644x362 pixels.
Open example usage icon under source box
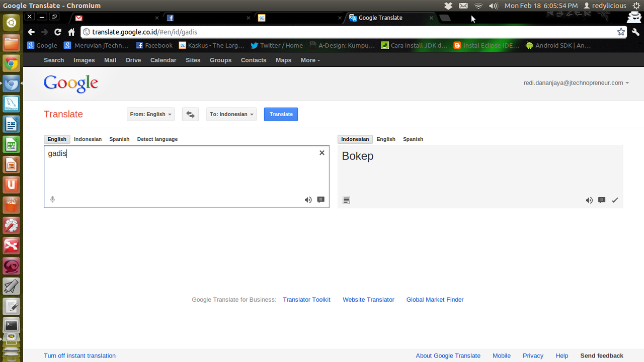tap(321, 200)
